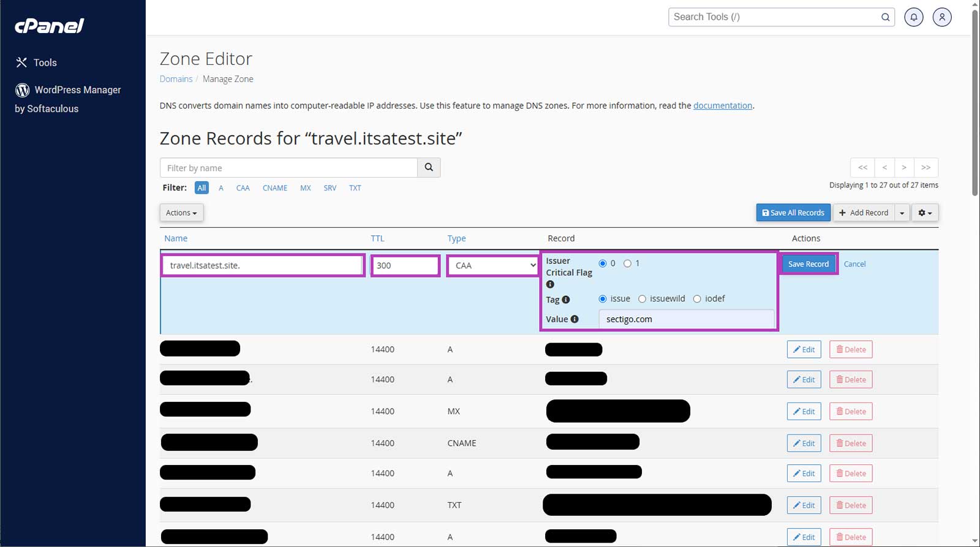Open the Tools sidebar item
This screenshot has width=980, height=547.
45,62
